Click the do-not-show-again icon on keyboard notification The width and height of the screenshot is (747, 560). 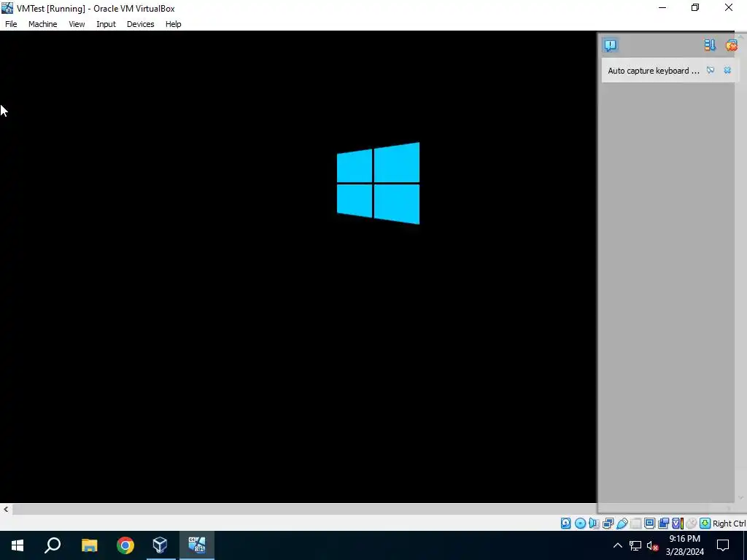click(x=711, y=70)
